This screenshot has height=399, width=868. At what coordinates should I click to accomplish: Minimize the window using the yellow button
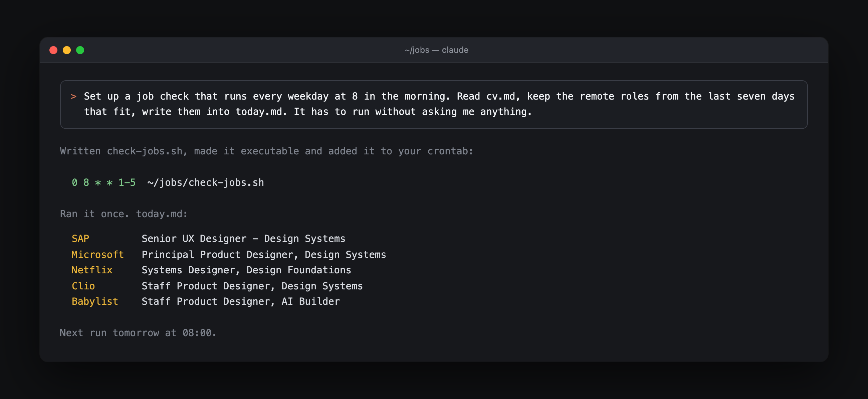(67, 50)
